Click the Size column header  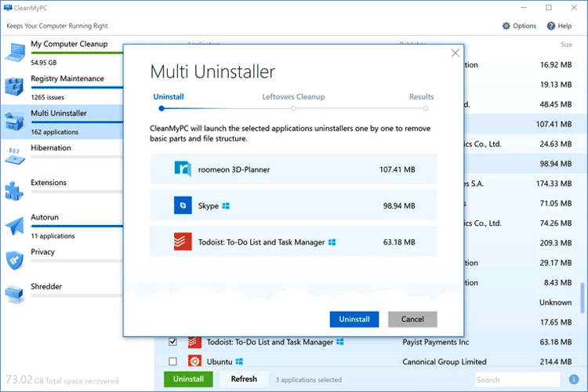pyautogui.click(x=566, y=44)
